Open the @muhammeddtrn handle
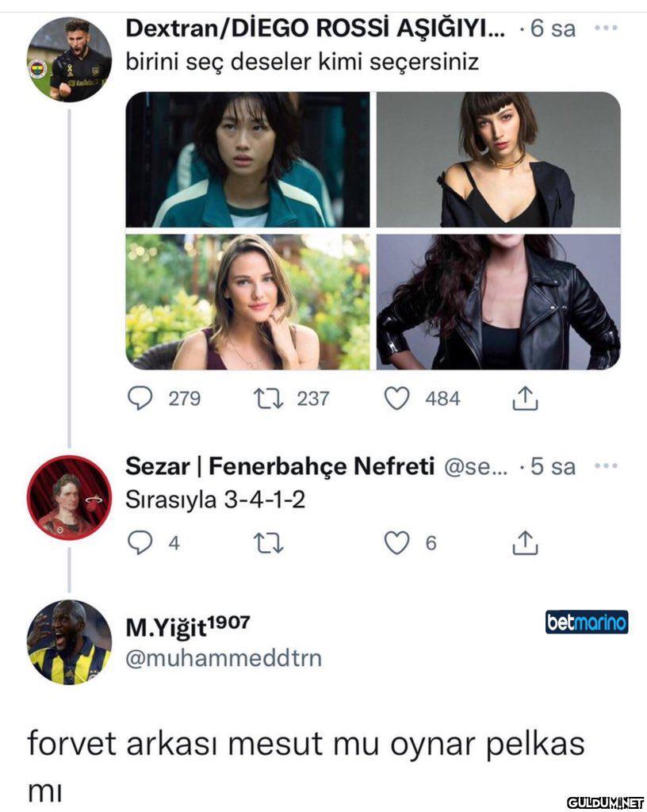The height and width of the screenshot is (812, 647). pos(224,658)
